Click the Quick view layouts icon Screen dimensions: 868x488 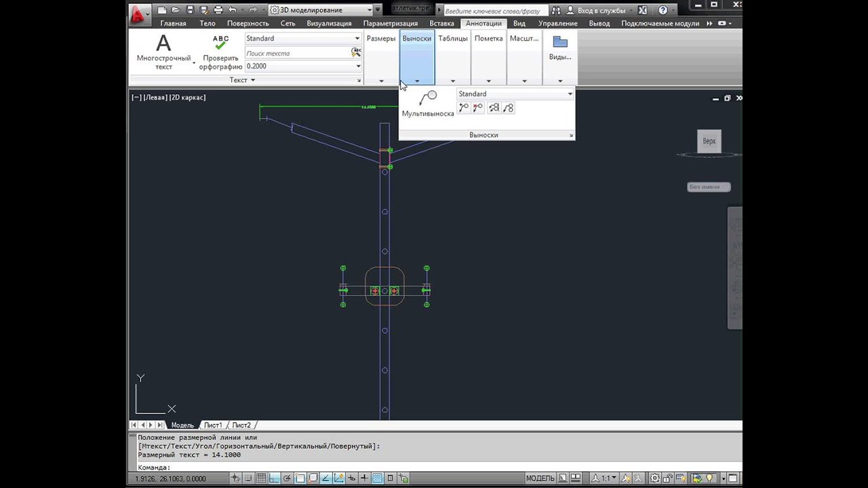pos(563,479)
